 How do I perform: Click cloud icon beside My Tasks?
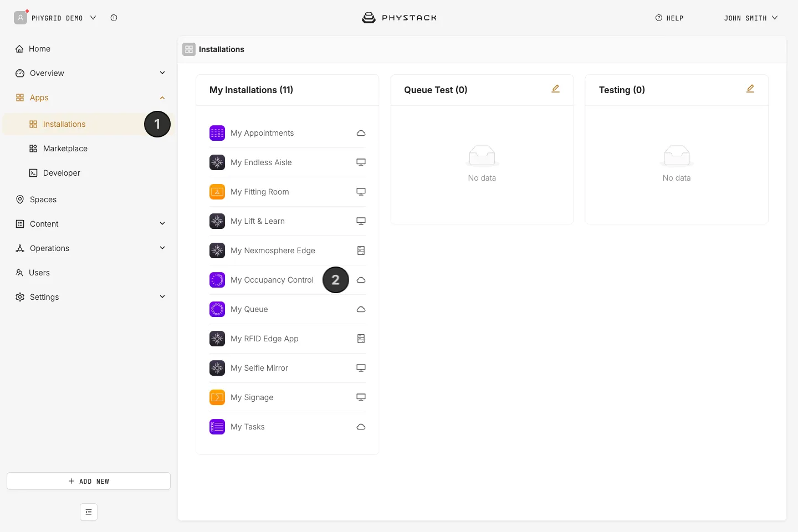coord(361,427)
